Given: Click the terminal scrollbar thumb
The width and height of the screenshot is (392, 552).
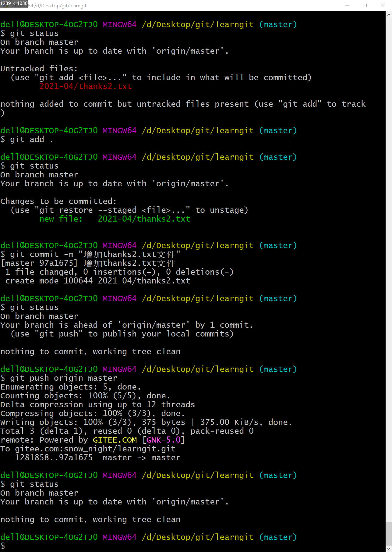Looking at the screenshot, I should (x=389, y=534).
